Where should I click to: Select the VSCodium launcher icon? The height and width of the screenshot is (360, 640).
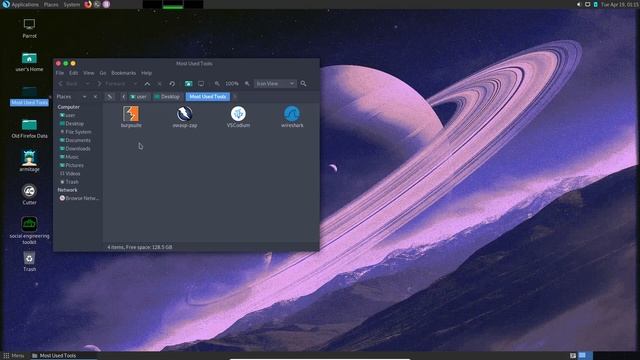click(238, 114)
